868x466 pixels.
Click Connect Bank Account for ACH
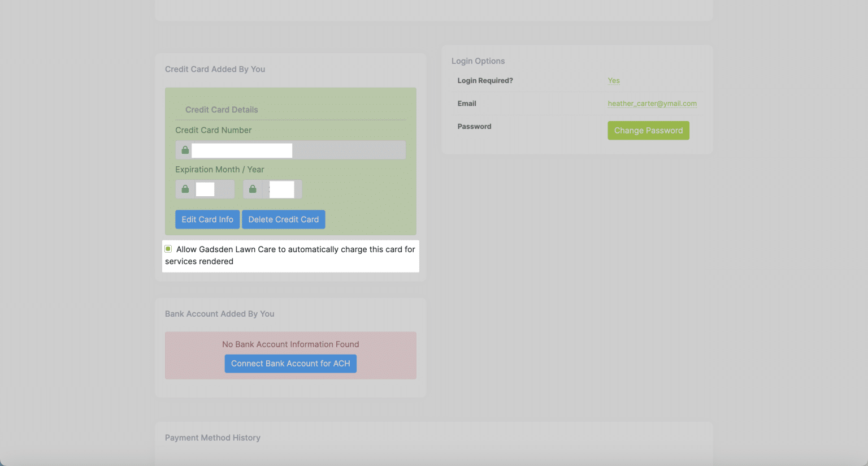pos(290,363)
